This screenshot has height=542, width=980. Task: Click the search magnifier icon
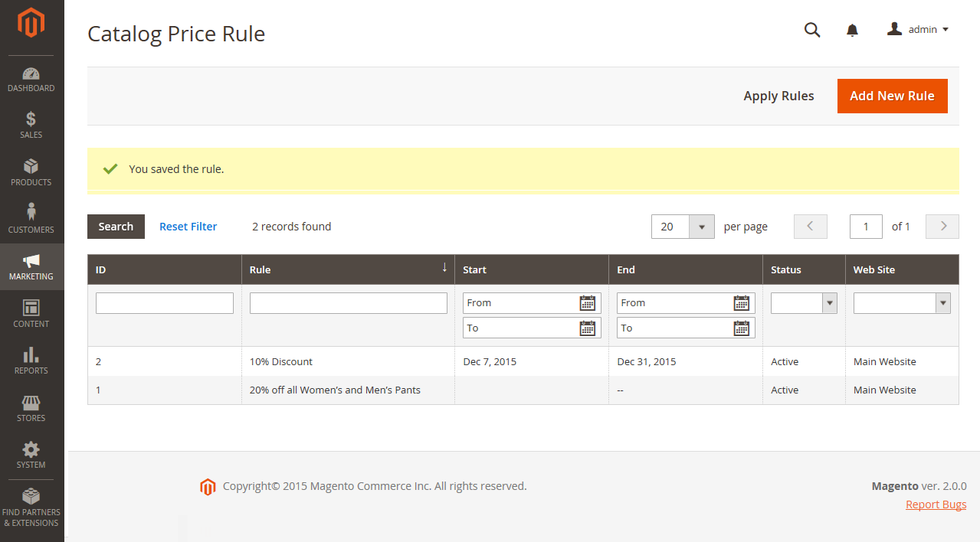(812, 30)
